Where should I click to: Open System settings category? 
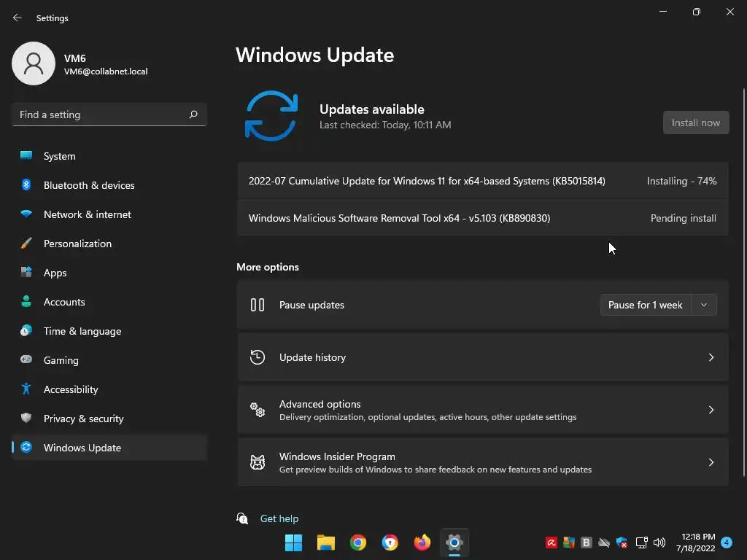(109, 156)
